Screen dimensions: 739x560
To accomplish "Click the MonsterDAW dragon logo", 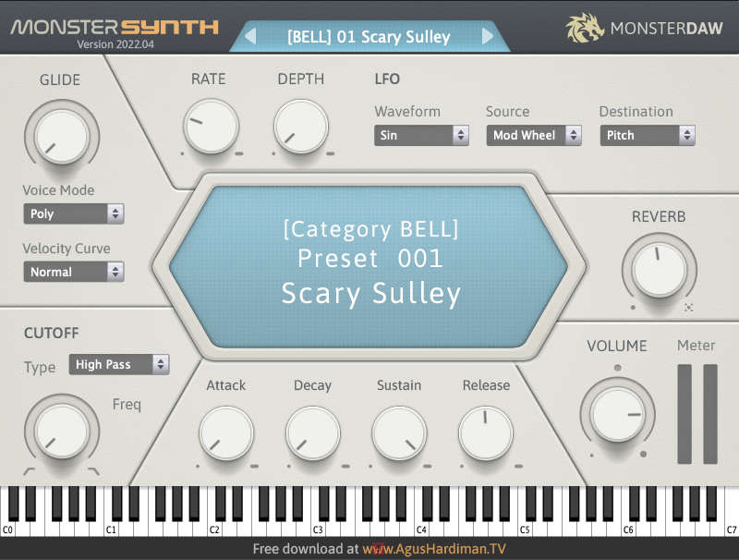I will [585, 25].
